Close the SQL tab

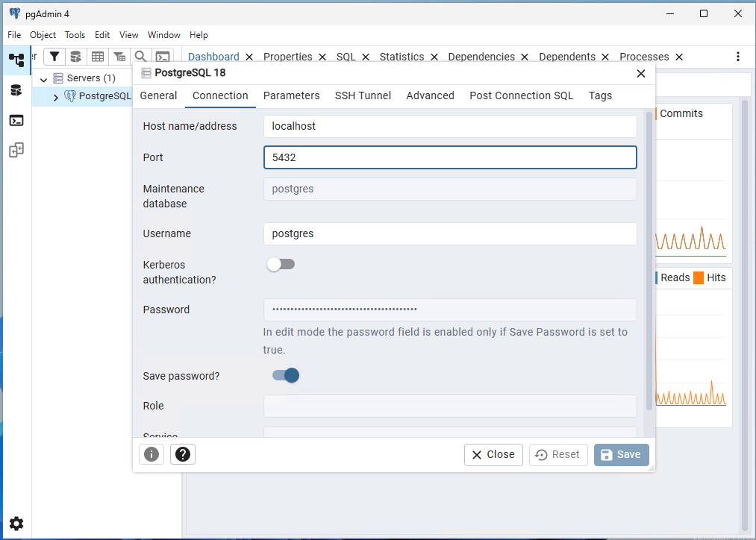click(366, 57)
